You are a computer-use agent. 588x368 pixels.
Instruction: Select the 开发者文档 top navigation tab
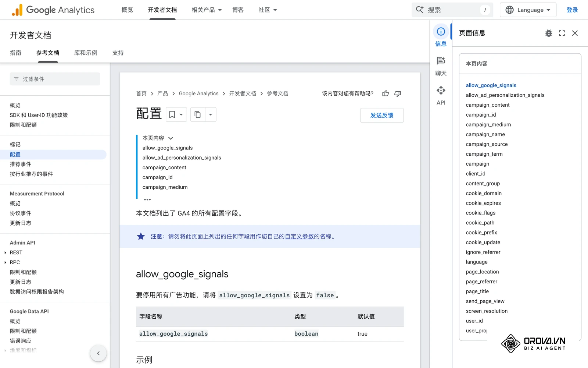[162, 10]
